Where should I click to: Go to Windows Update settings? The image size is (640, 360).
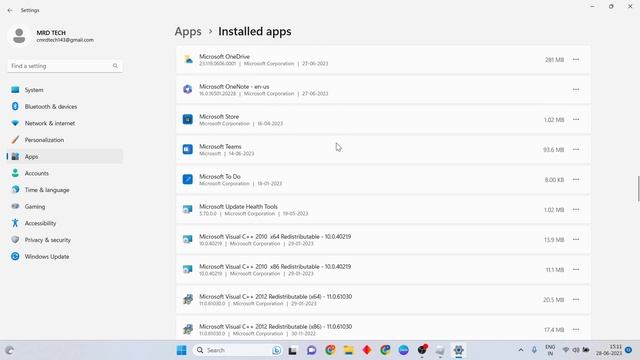(65, 257)
